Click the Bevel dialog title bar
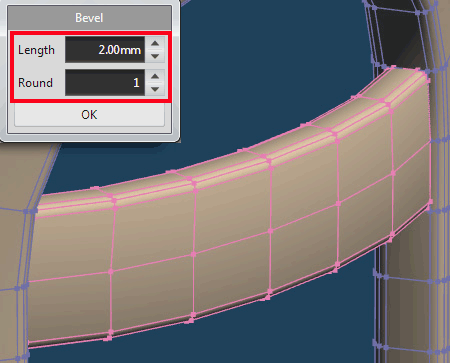The height and width of the screenshot is (363, 450). [x=89, y=18]
